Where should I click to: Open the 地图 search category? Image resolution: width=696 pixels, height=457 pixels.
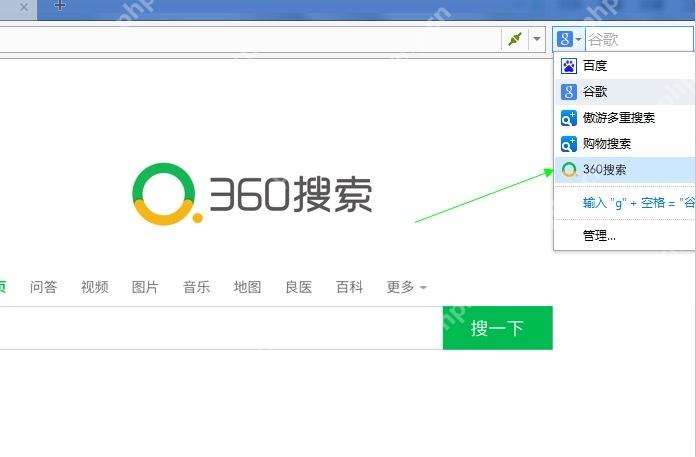pyautogui.click(x=248, y=287)
